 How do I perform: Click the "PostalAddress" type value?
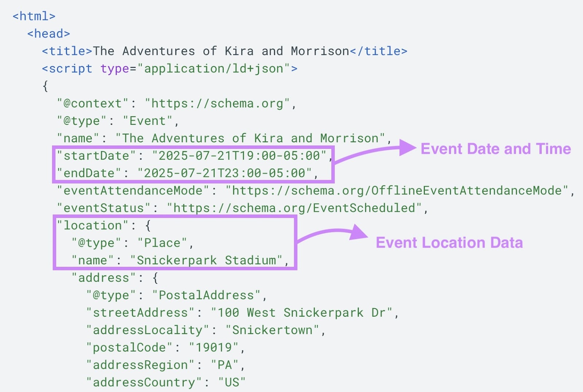pyautogui.click(x=206, y=296)
